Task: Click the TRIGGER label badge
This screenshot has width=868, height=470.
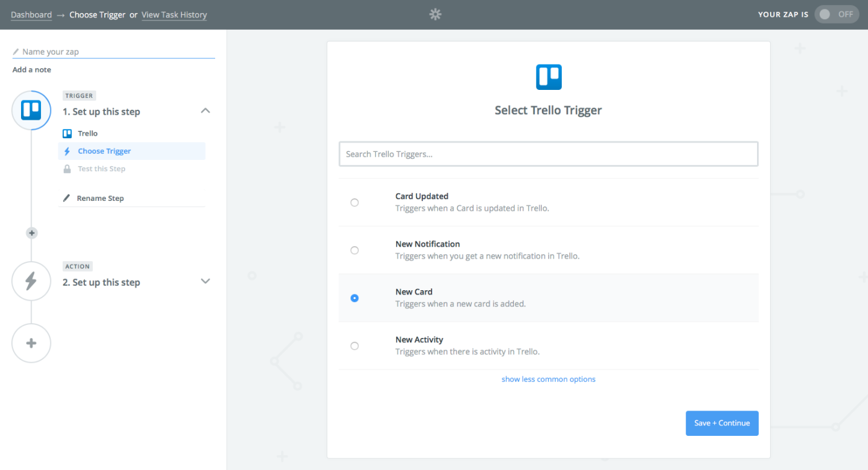Action: click(x=79, y=95)
